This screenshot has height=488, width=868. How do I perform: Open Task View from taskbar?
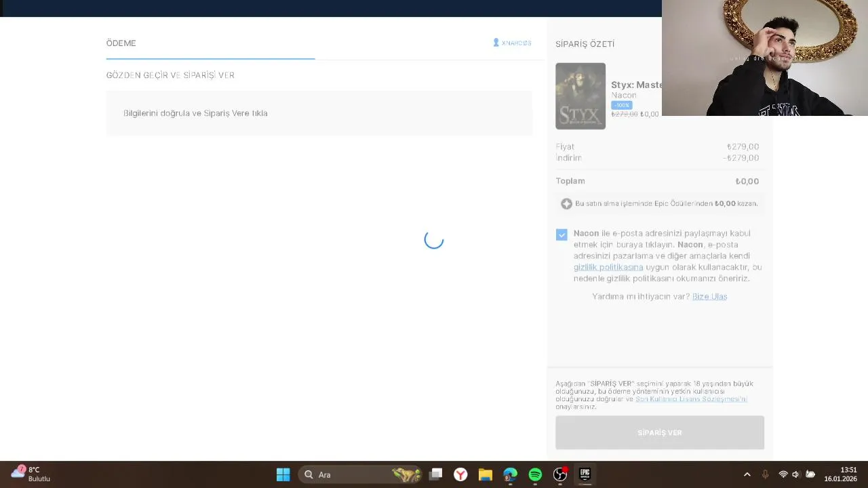pos(436,474)
